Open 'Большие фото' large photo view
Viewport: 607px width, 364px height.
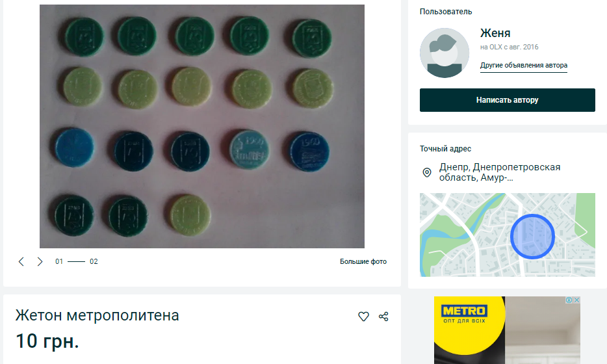[363, 262]
